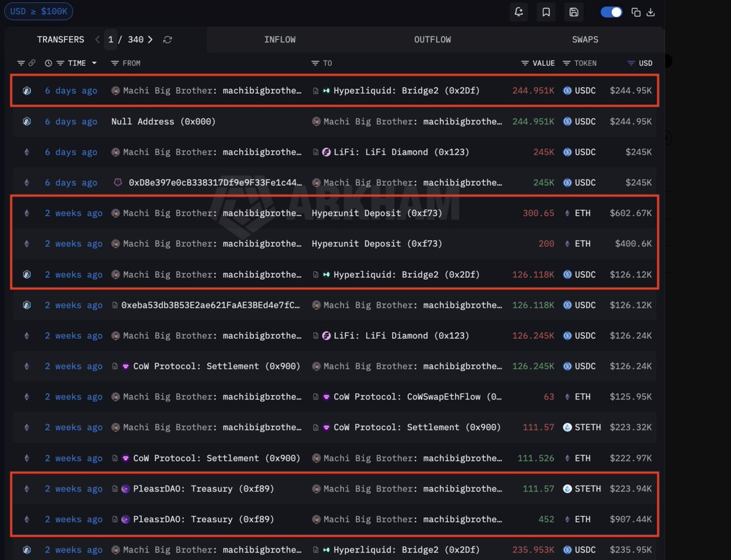Click the CoWSwapEthFlow entity icon
The image size is (731, 560).
click(327, 397)
